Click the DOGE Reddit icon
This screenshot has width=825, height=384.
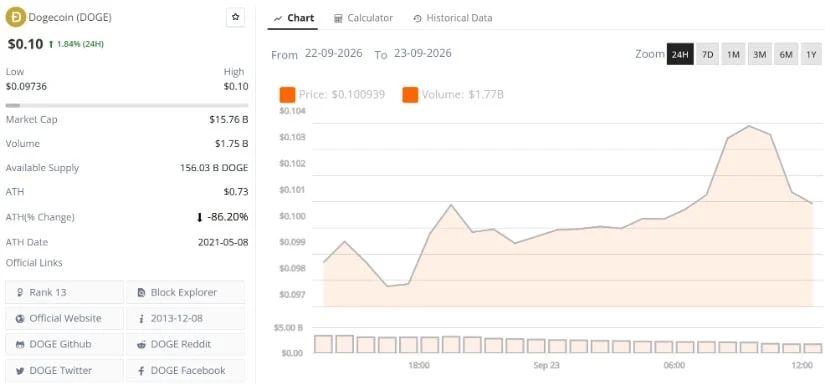pos(141,345)
